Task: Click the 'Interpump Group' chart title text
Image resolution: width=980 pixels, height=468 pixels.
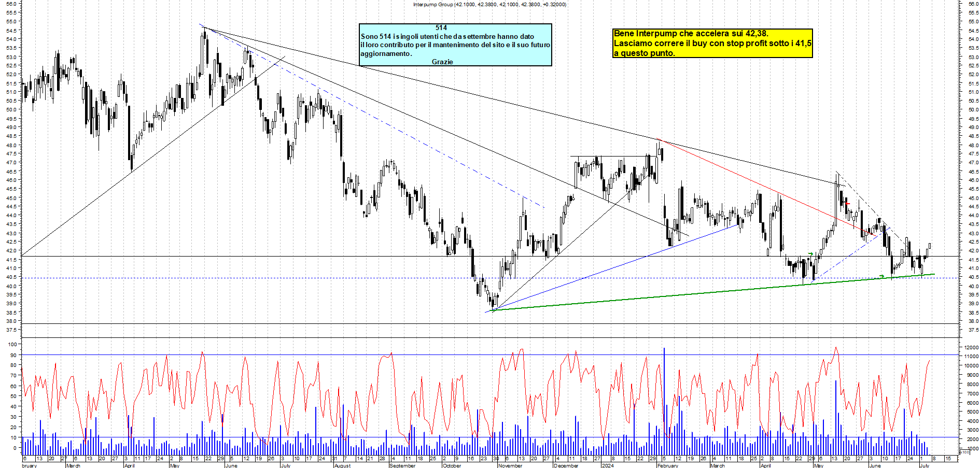Action: (433, 4)
